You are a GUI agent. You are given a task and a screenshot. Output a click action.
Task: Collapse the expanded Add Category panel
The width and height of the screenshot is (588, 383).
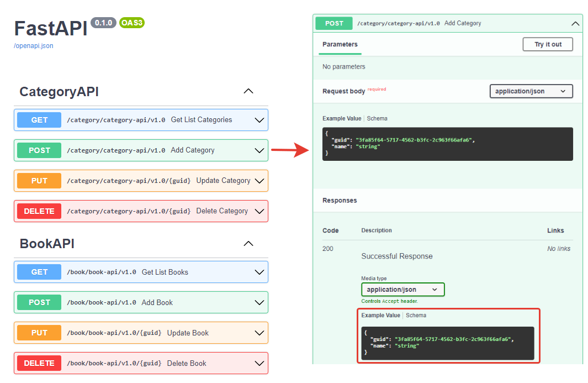point(575,24)
